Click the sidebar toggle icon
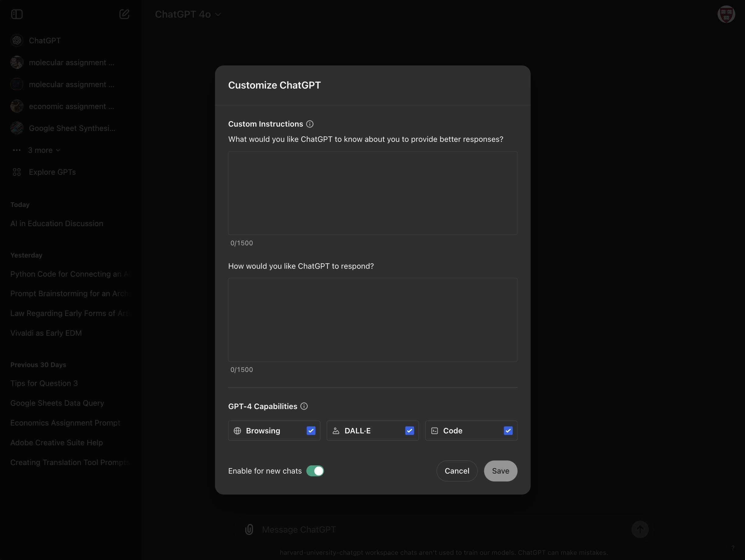 tap(16, 14)
